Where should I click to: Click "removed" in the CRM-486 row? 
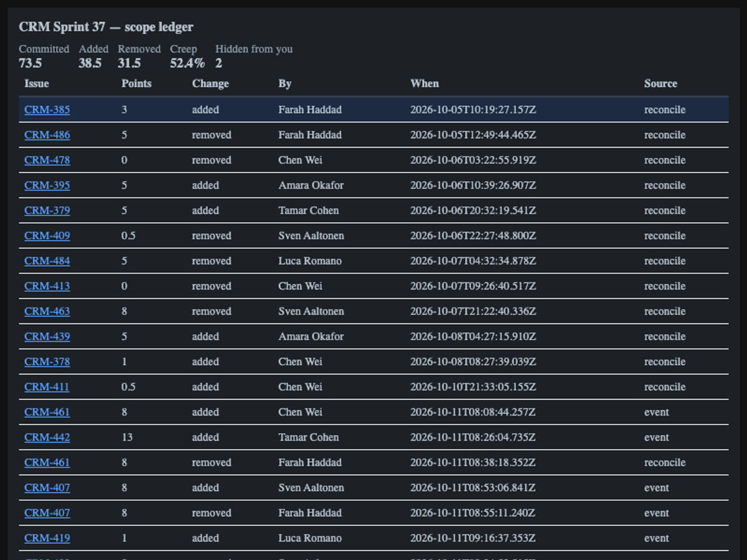212,135
